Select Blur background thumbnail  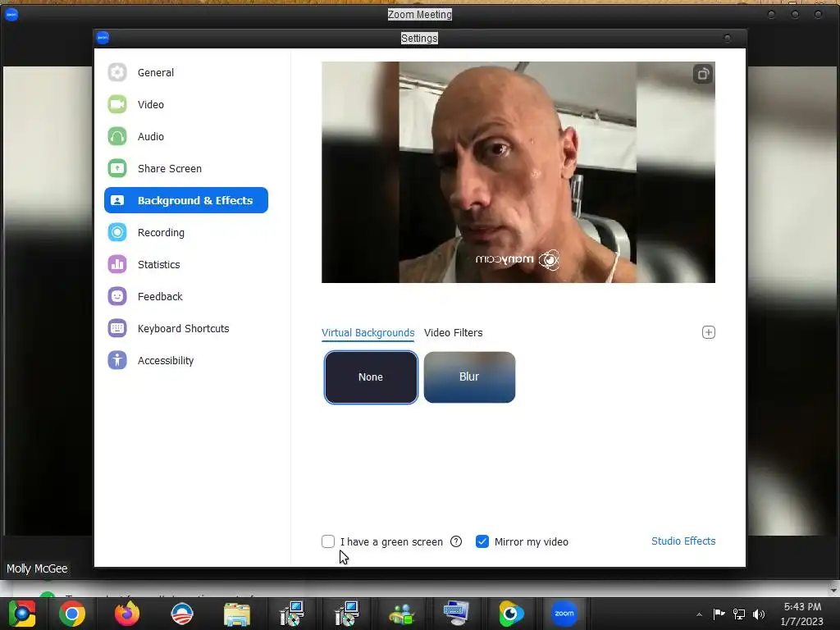pos(469,377)
